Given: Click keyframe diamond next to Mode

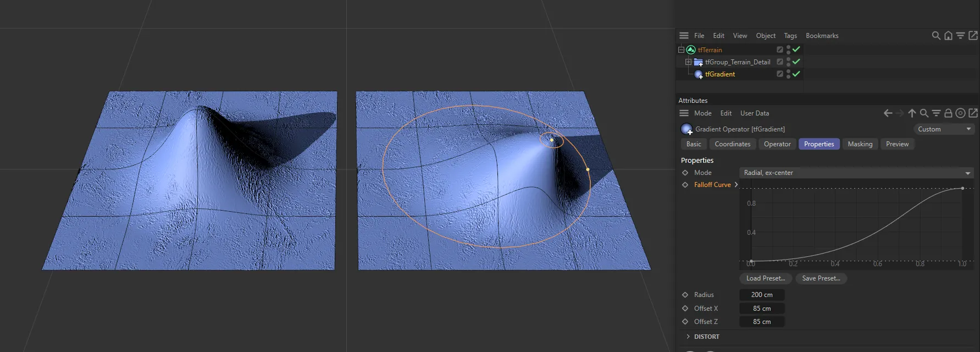Looking at the screenshot, I should 685,173.
